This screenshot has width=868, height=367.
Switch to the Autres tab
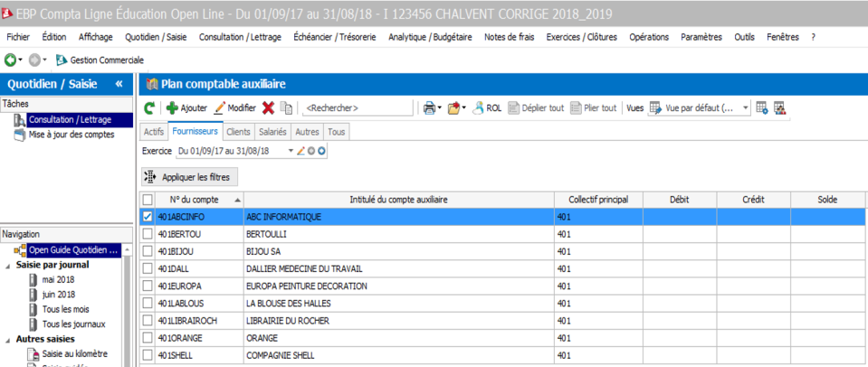click(307, 132)
